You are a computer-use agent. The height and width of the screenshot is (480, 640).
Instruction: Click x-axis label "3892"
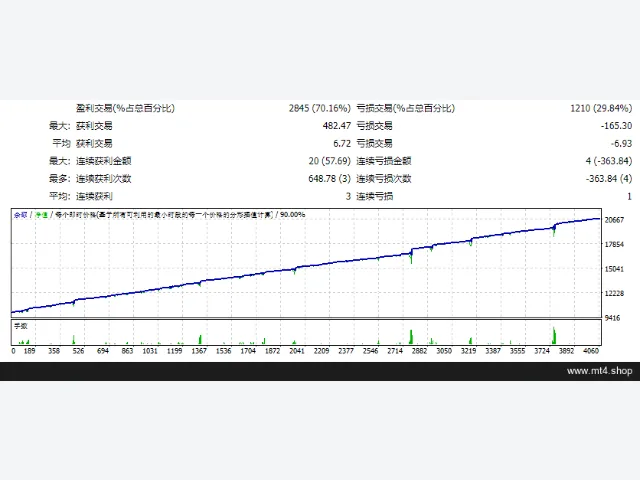pyautogui.click(x=566, y=351)
